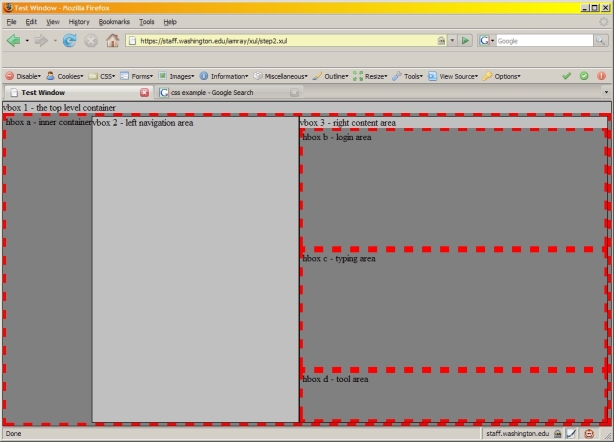Click the green checkmark validation icon

click(x=567, y=75)
